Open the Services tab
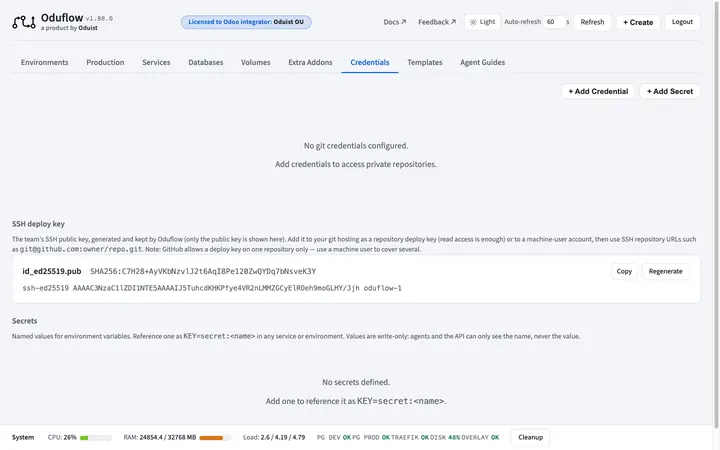Viewport: 720px width, 450px height. pyautogui.click(x=156, y=62)
